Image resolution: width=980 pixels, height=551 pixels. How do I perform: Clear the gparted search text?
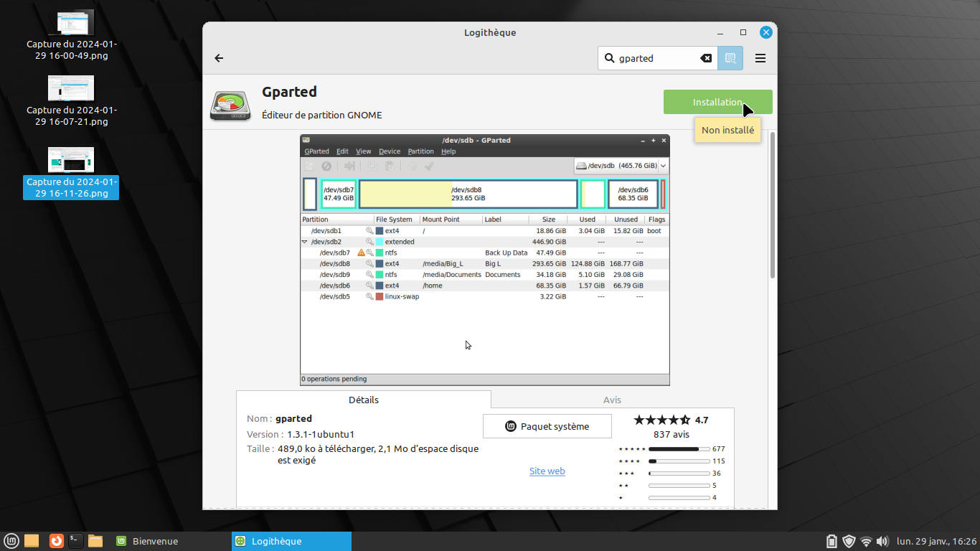coord(706,58)
